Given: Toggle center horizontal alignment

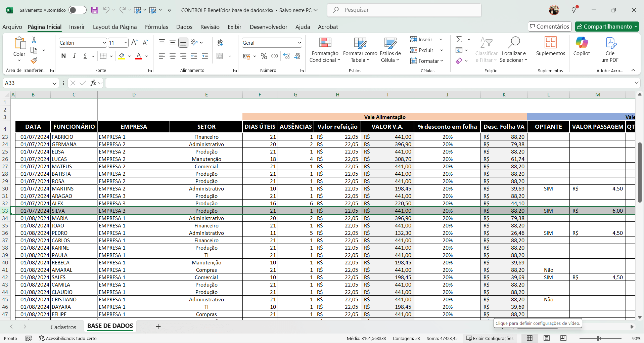Looking at the screenshot, I should pyautogui.click(x=173, y=56).
